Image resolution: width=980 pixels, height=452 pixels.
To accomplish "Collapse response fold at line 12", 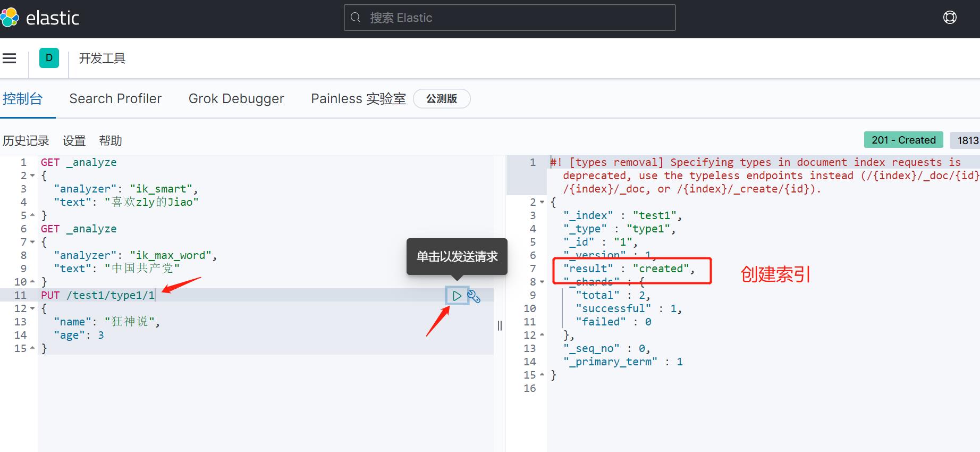I will [542, 335].
